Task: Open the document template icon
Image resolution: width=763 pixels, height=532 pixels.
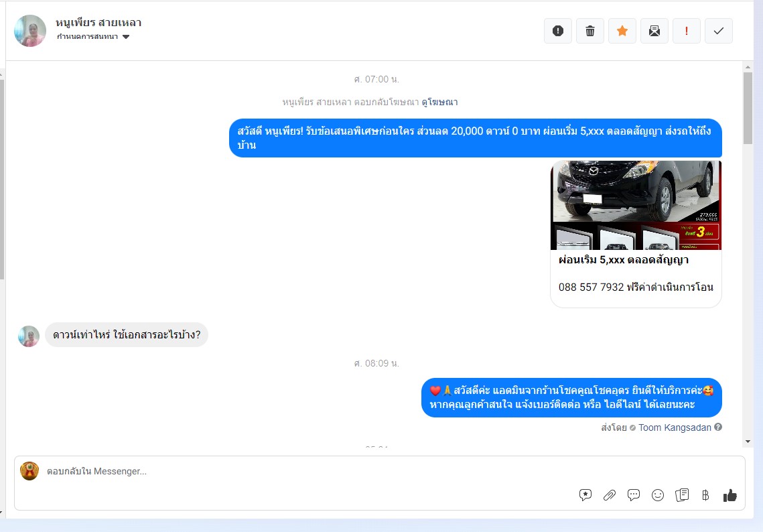Action: click(682, 496)
